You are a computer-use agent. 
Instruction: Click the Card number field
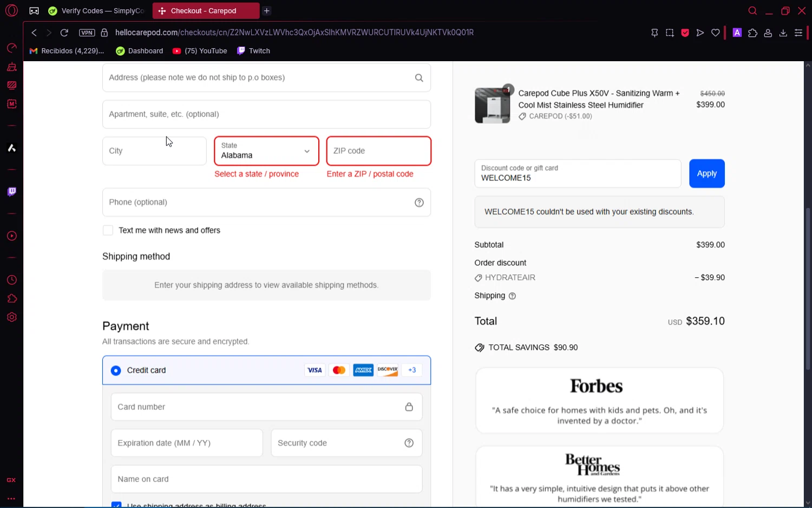pos(266,407)
